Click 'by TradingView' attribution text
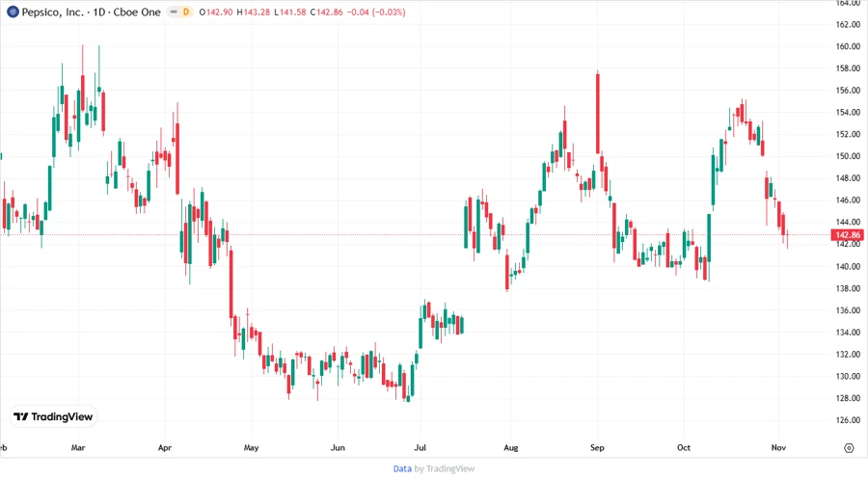Viewport: 868px width, 480px height. [x=445, y=469]
